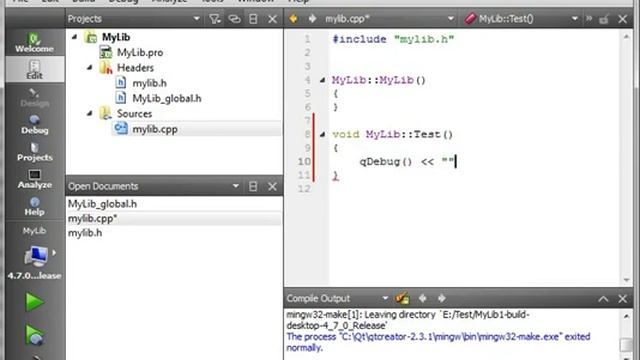640x360 pixels.
Task: Click the mingw32-make exited normally message
Action: tap(438, 342)
